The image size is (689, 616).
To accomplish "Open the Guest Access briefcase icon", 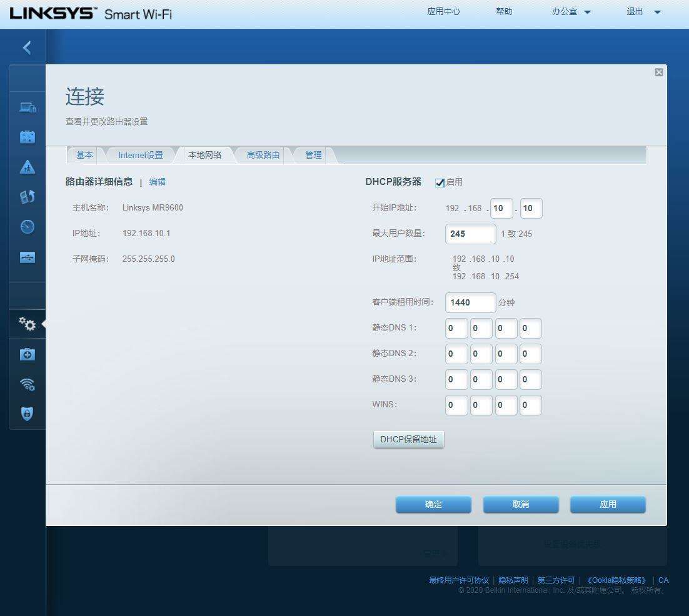I will coord(28,137).
